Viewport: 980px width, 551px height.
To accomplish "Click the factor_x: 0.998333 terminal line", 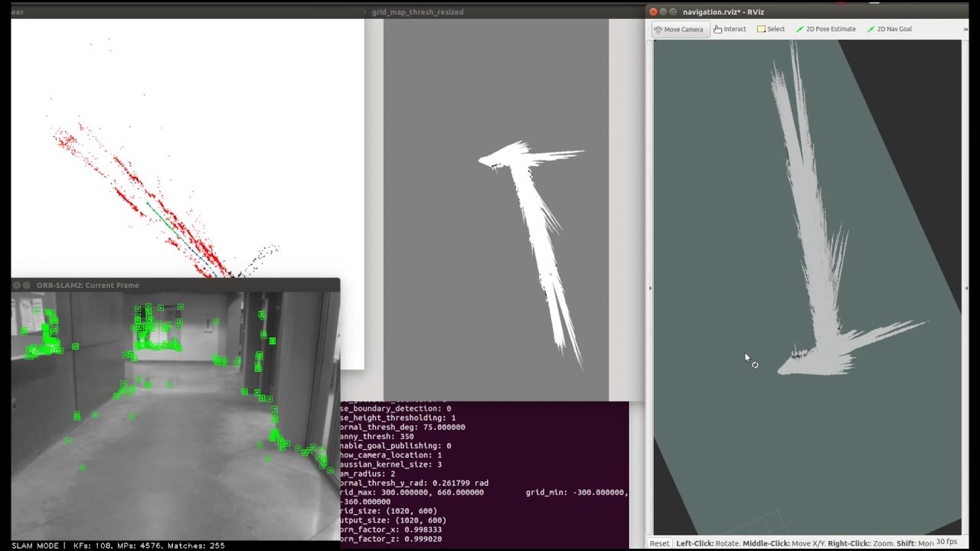I will coord(391,530).
